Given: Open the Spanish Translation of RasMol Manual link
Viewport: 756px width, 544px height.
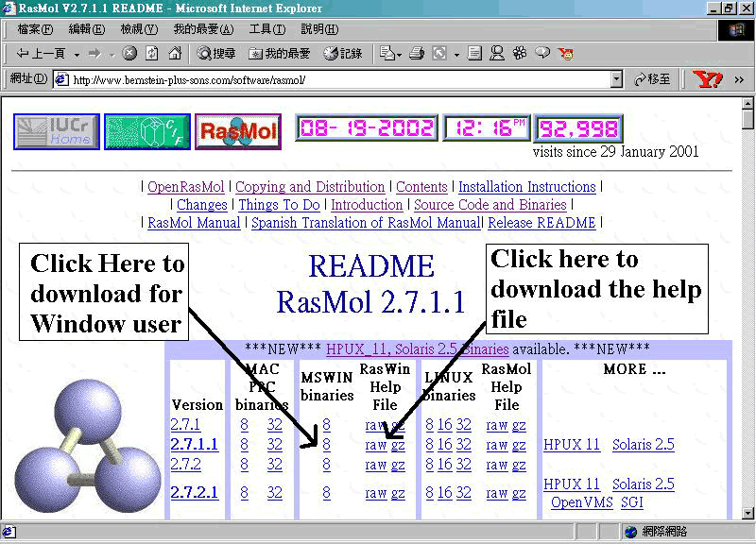Looking at the screenshot, I should pyautogui.click(x=366, y=223).
